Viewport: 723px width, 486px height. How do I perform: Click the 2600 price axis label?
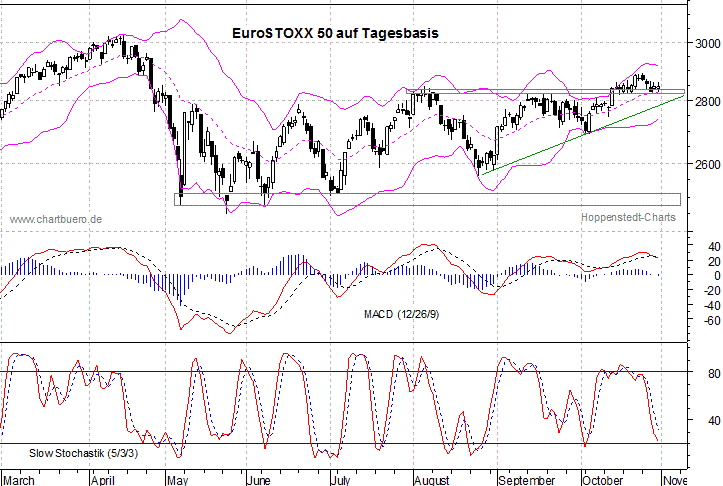click(707, 164)
